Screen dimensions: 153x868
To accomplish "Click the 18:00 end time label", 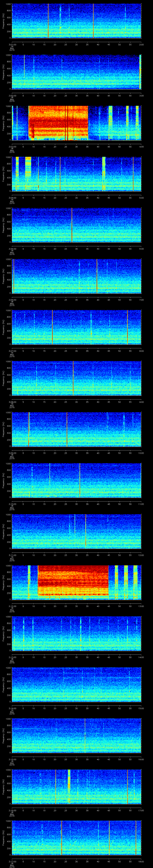I will [x=141, y=861].
